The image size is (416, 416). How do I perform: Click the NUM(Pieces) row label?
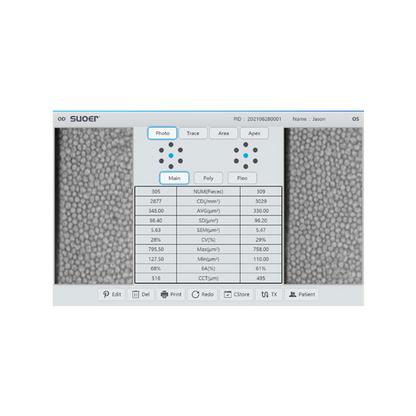208,192
